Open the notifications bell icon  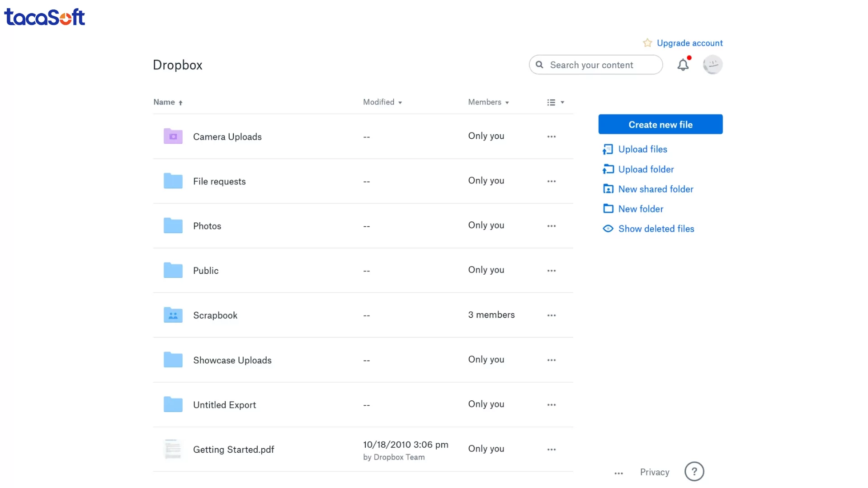tap(683, 65)
